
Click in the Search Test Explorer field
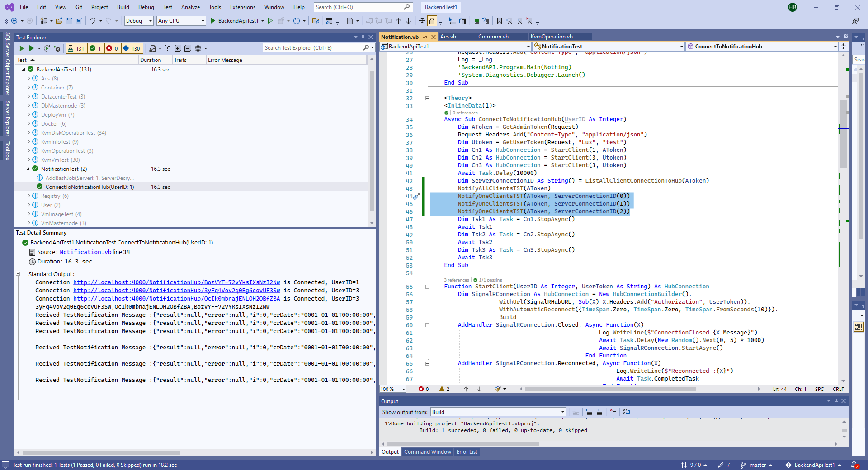[313, 48]
